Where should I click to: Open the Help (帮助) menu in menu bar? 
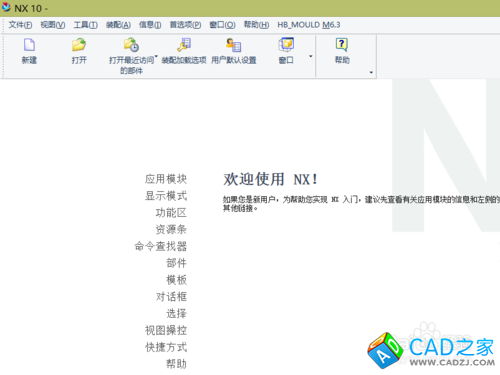256,25
